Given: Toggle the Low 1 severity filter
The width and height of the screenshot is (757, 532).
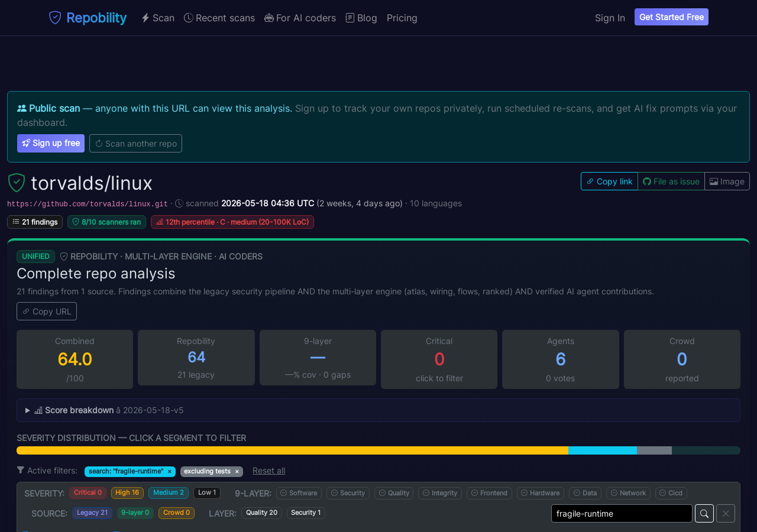Looking at the screenshot, I should click(207, 493).
